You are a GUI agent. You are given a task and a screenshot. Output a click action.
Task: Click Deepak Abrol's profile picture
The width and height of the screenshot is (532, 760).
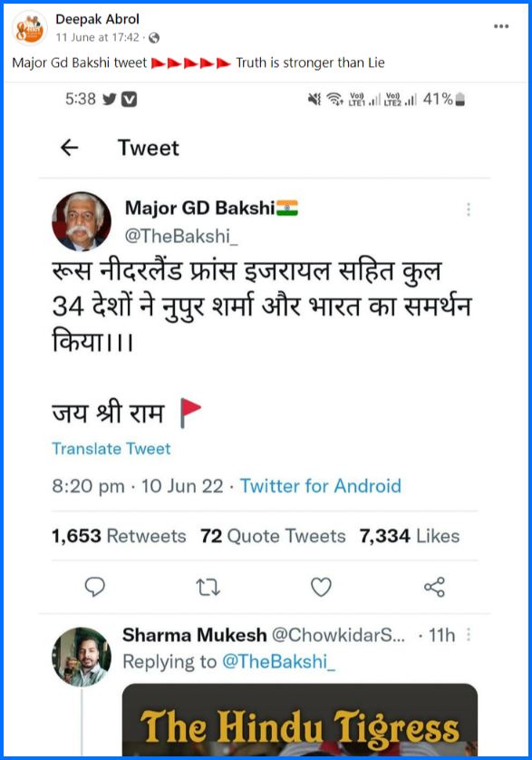tap(29, 29)
